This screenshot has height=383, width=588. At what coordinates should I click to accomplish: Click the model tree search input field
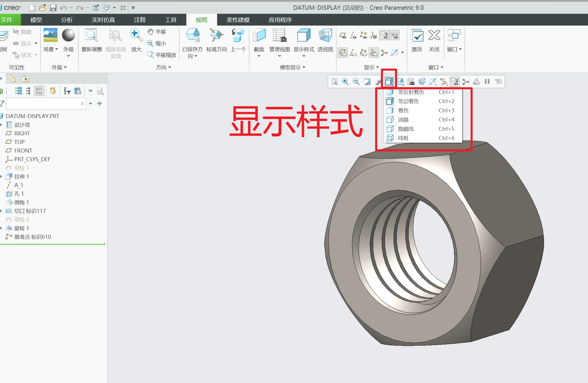click(43, 103)
